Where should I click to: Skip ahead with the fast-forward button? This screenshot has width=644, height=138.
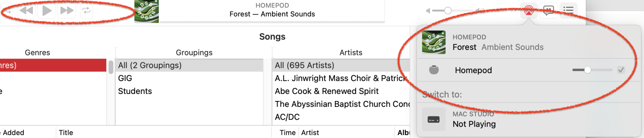[67, 11]
